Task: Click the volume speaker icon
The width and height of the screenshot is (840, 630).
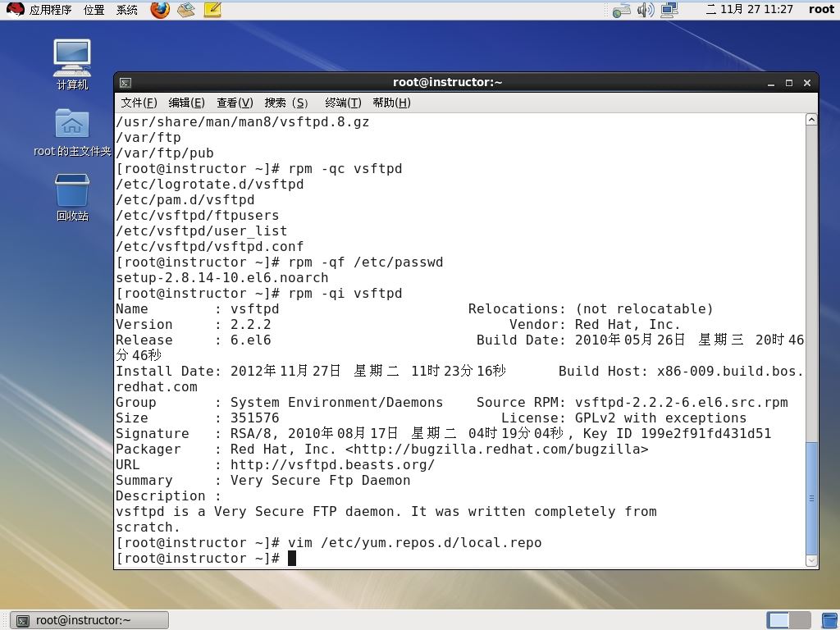Action: click(646, 10)
